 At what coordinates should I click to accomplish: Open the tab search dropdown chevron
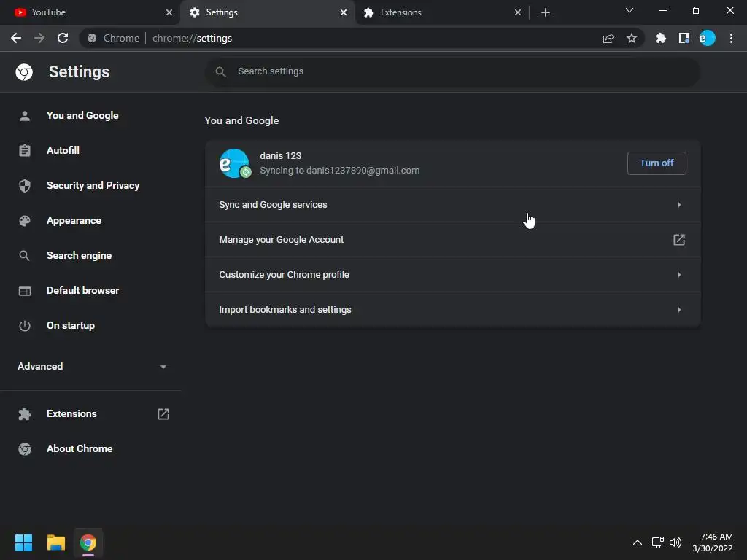(630, 10)
